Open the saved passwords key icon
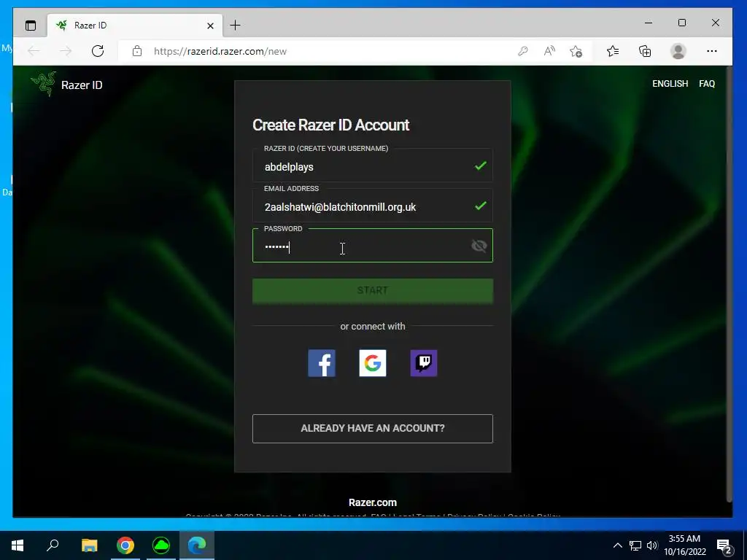747x560 pixels. coord(522,51)
